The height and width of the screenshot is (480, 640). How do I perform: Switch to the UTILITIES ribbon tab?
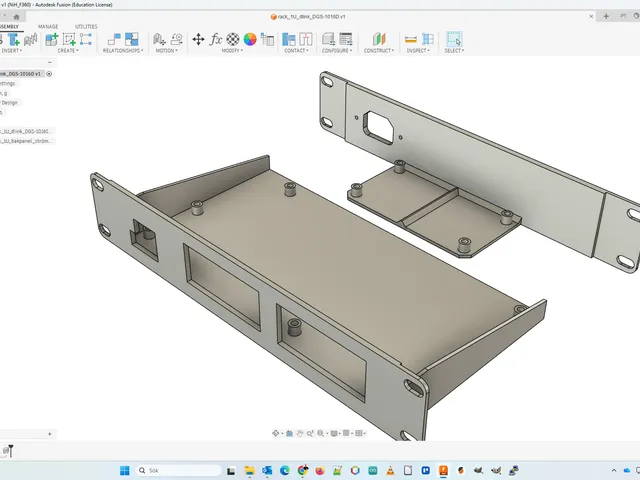(x=86, y=27)
